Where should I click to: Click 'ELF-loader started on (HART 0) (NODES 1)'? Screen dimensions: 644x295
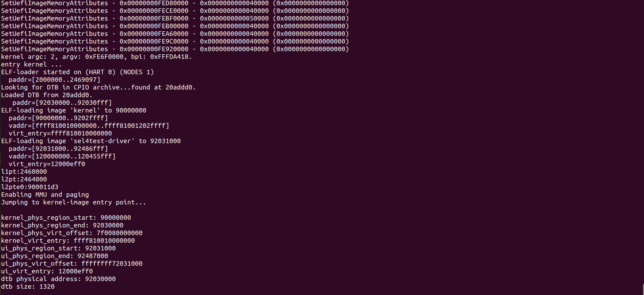tap(77, 72)
